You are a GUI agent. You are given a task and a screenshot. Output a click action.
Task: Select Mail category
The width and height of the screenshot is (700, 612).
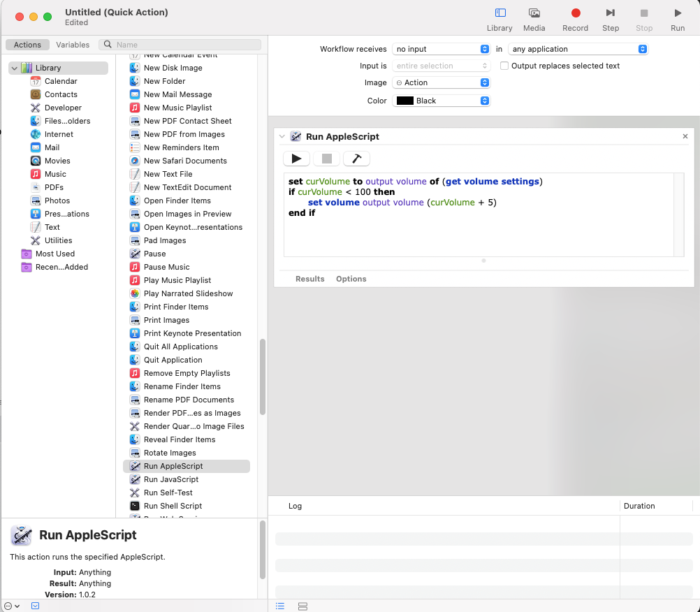tap(52, 147)
